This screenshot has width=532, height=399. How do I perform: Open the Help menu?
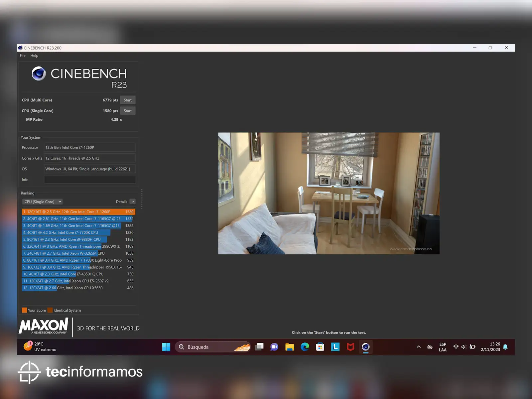pyautogui.click(x=34, y=56)
